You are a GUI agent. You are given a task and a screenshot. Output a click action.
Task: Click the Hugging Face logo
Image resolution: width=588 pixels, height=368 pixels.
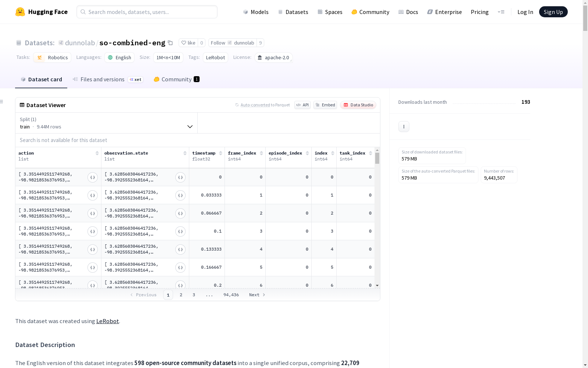click(42, 12)
